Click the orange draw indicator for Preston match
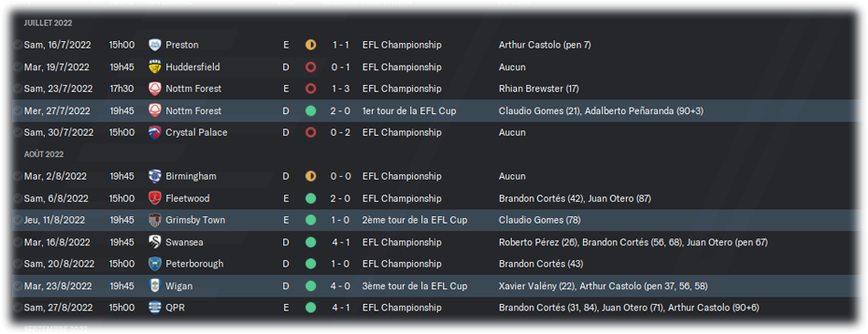 tap(311, 45)
